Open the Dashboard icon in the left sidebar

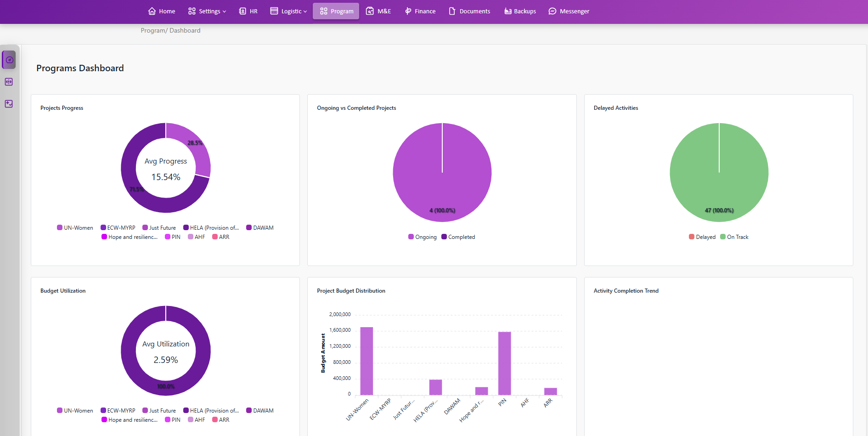point(8,59)
